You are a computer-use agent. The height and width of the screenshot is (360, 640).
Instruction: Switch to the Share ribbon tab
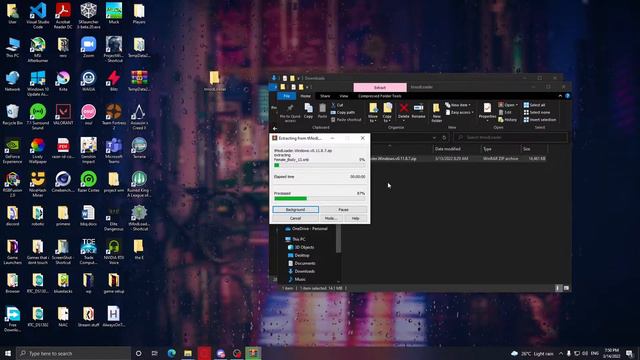click(325, 96)
